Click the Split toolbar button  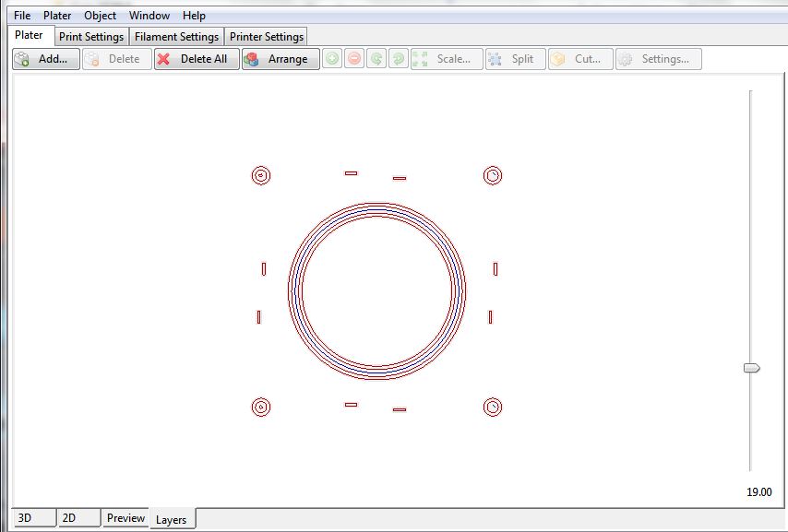[x=515, y=59]
